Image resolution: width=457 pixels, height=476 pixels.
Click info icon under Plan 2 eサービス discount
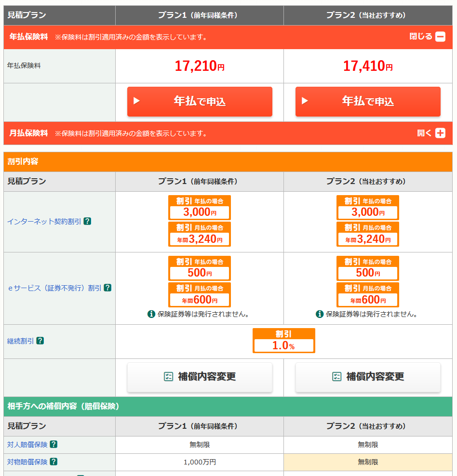320,314
